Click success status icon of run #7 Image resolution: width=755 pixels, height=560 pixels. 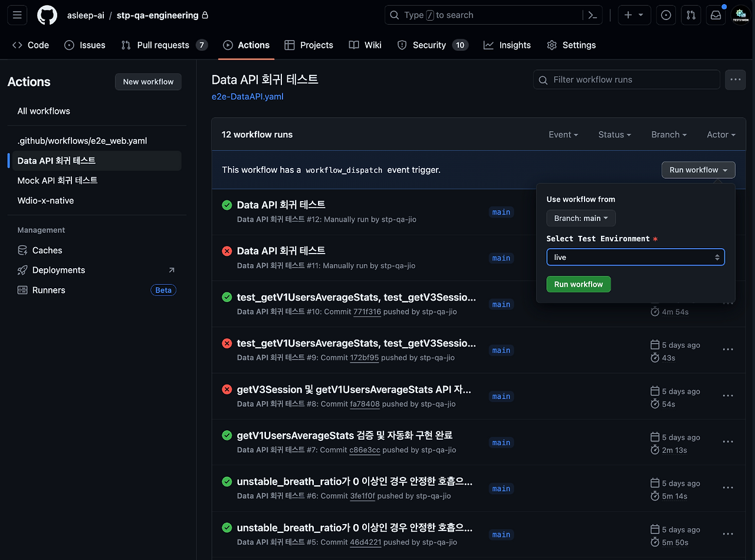pyautogui.click(x=227, y=435)
